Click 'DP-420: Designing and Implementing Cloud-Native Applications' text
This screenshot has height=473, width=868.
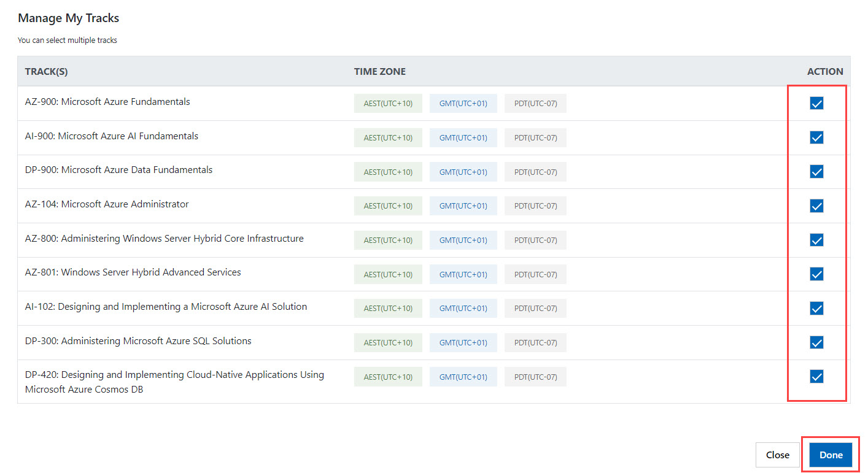click(x=174, y=382)
